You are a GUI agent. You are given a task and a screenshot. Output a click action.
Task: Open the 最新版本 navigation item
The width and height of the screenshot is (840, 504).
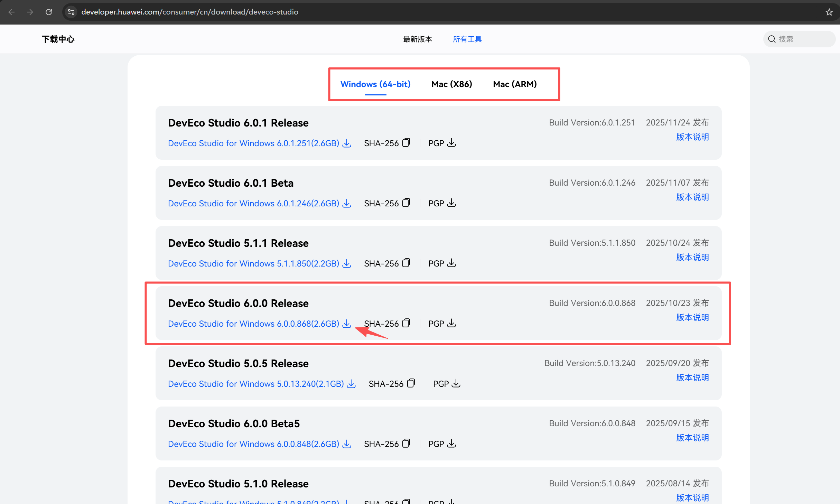point(417,39)
